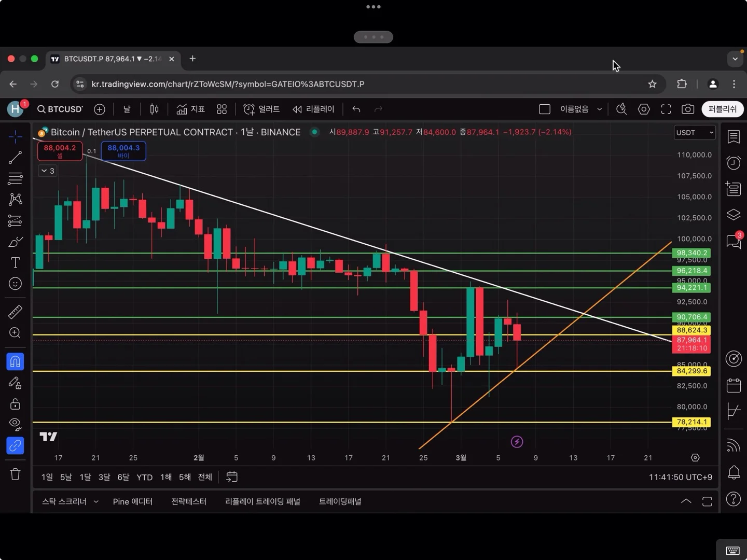Open the USDT currency dropdown
This screenshot has height=560, width=747.
click(695, 133)
